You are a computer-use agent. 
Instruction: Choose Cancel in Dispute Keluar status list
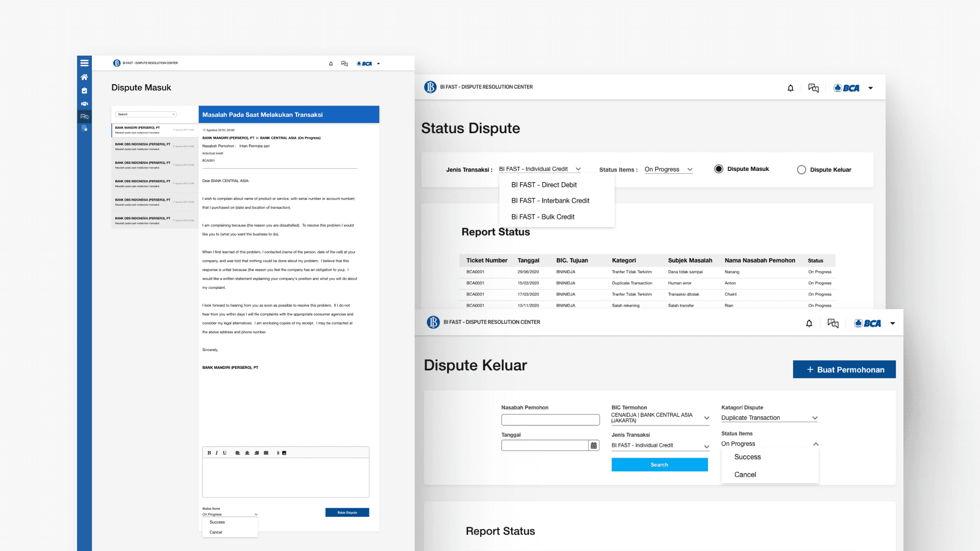(x=745, y=474)
